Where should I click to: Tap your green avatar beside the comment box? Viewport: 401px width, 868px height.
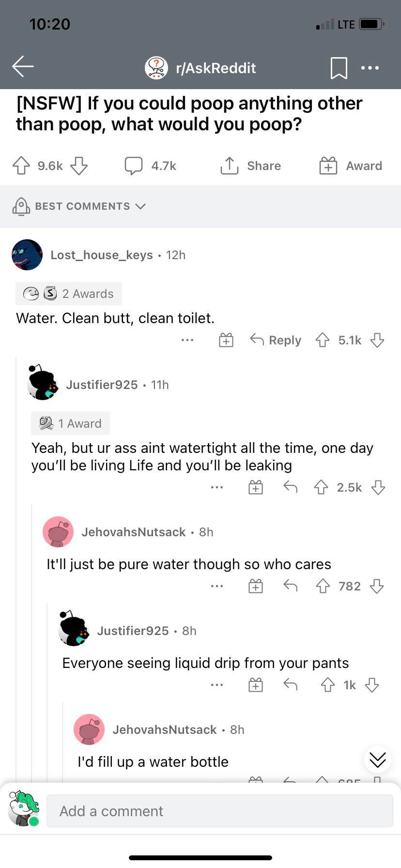pyautogui.click(x=24, y=811)
